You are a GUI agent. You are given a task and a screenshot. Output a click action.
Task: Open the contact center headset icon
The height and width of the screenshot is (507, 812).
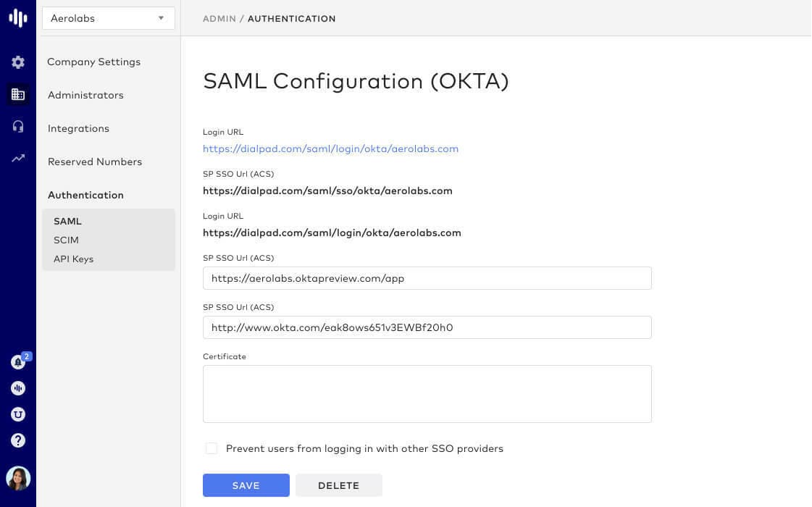click(18, 126)
